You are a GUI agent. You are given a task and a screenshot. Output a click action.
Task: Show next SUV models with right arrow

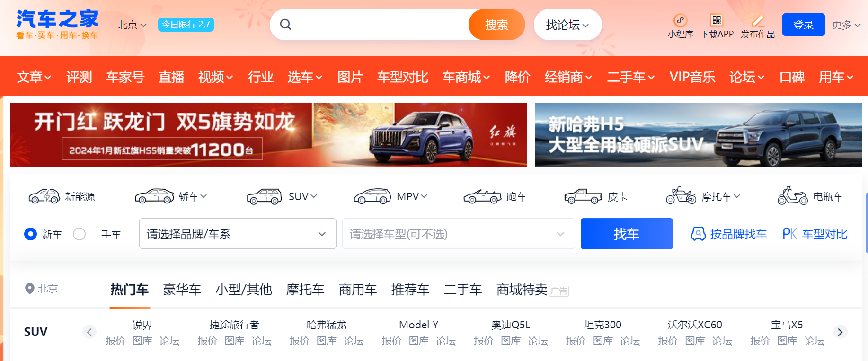[840, 332]
